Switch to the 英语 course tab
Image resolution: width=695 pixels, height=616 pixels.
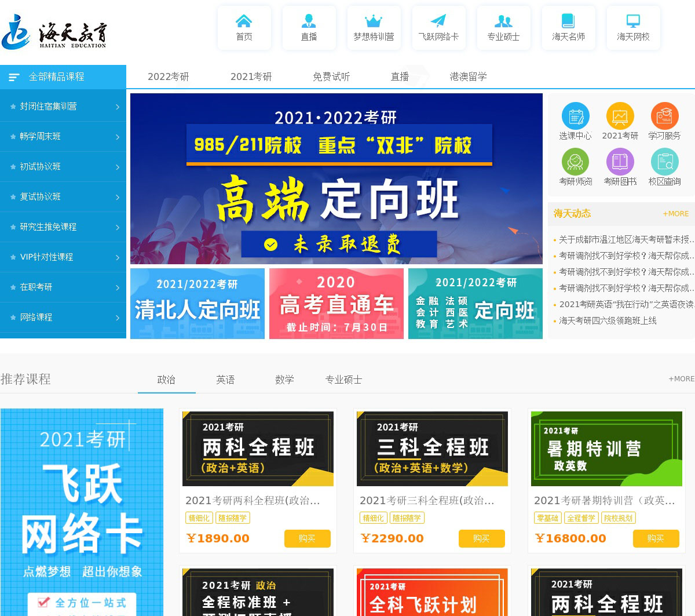[225, 380]
